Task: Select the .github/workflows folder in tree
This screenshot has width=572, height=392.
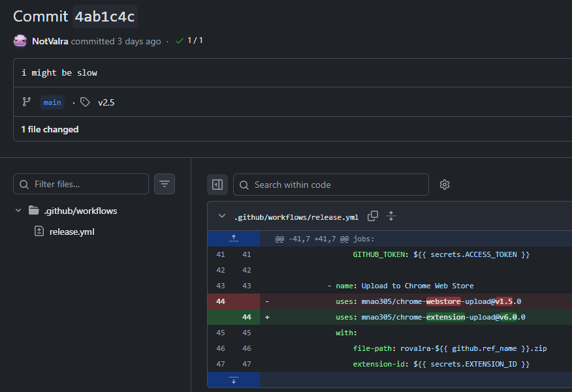Action: pyautogui.click(x=80, y=211)
